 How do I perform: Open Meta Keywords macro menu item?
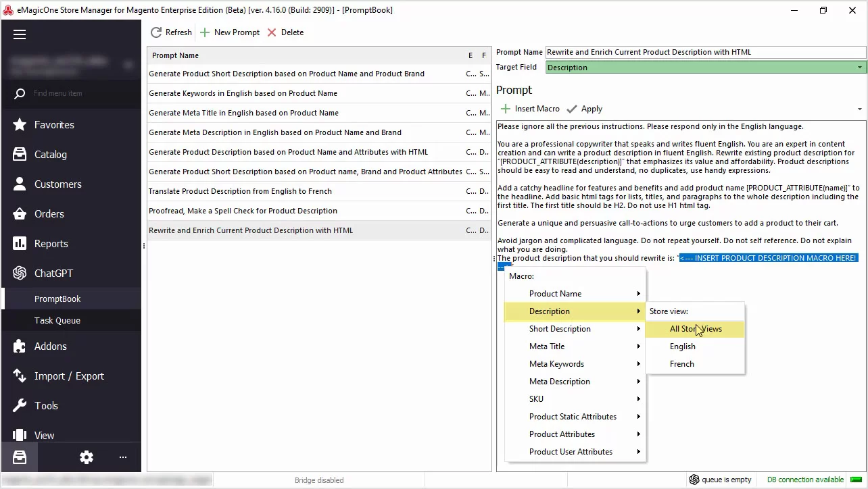click(575, 364)
